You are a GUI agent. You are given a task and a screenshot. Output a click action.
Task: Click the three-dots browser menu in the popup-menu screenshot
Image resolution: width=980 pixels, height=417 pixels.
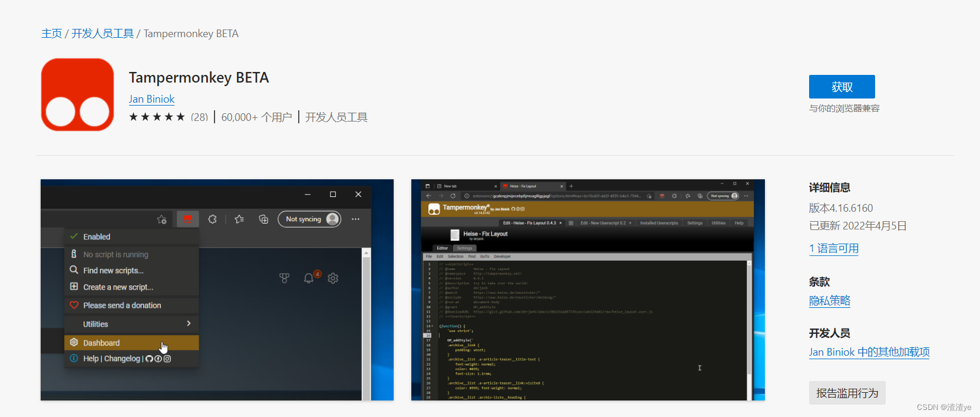point(355,219)
